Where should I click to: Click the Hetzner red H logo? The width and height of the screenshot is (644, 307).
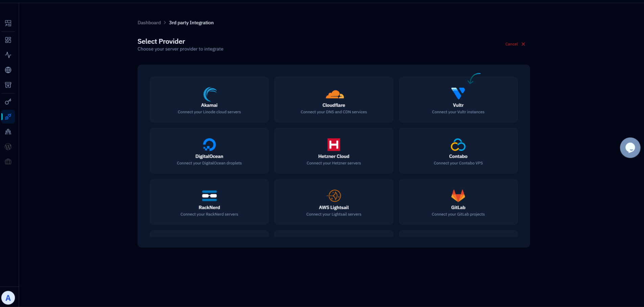[334, 145]
